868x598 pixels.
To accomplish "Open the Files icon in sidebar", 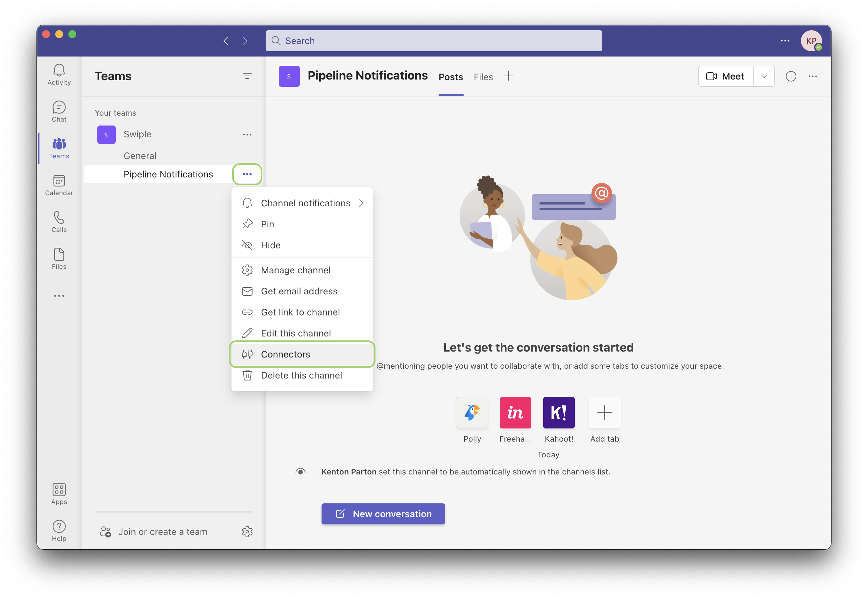I will 59,257.
